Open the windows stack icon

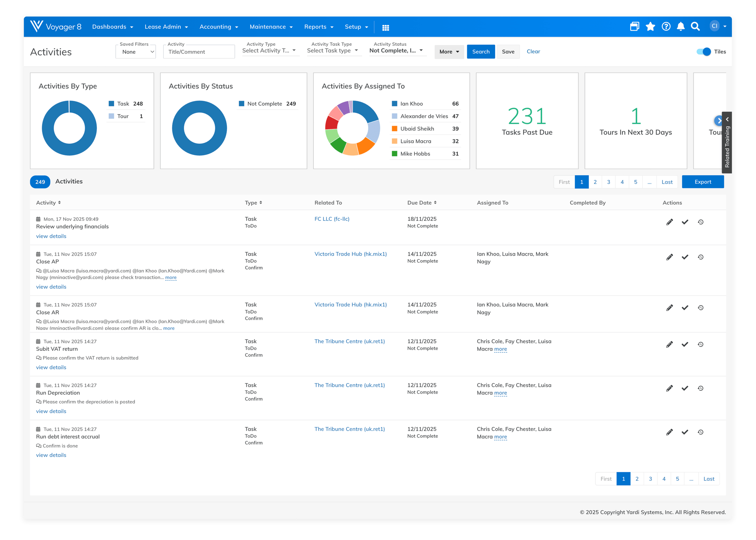(x=635, y=26)
